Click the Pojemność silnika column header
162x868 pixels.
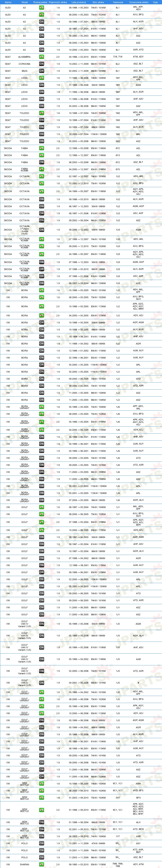(58, 2)
